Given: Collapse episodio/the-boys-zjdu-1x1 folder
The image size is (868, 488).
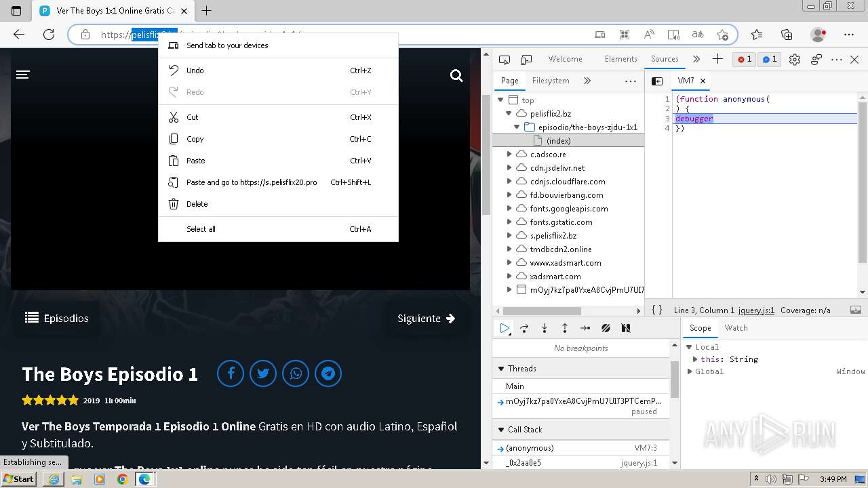Looking at the screenshot, I should click(517, 127).
